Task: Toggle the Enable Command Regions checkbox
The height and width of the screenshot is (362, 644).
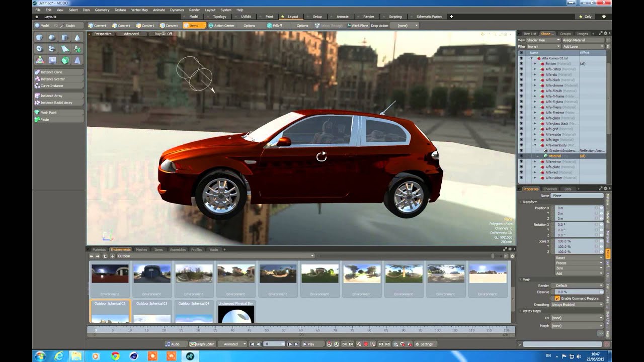Action: (x=557, y=298)
